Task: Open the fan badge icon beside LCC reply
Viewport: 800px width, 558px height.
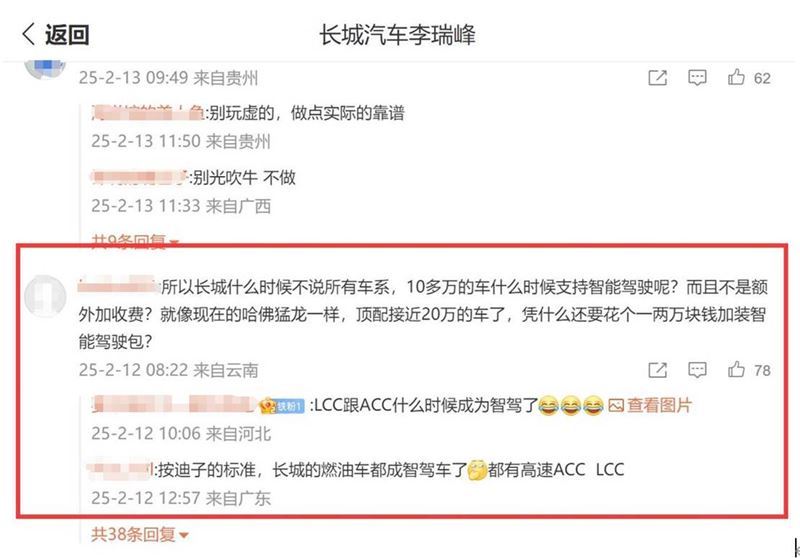Action: pyautogui.click(x=282, y=406)
